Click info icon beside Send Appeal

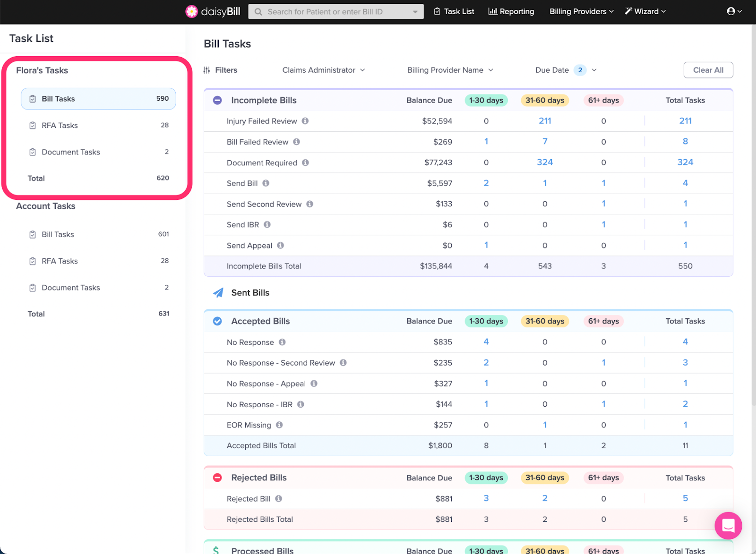(281, 246)
